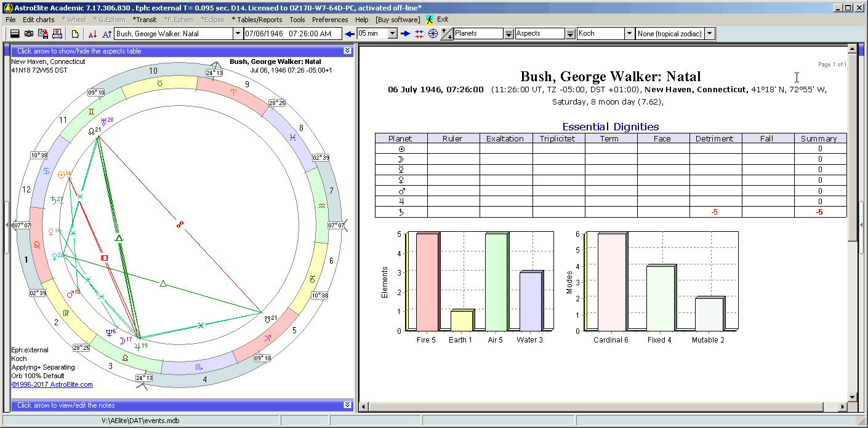The height and width of the screenshot is (428, 868).
Task: Click the Aspects text field
Action: click(540, 33)
